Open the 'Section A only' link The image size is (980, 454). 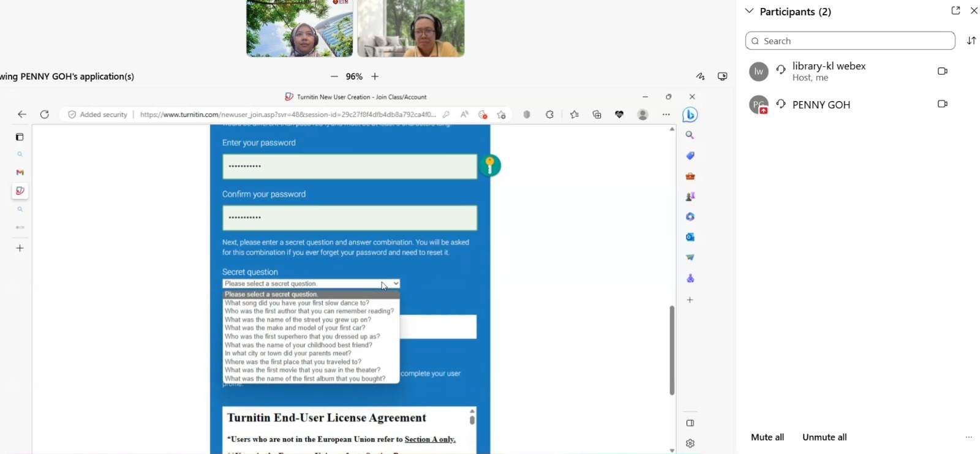click(430, 439)
